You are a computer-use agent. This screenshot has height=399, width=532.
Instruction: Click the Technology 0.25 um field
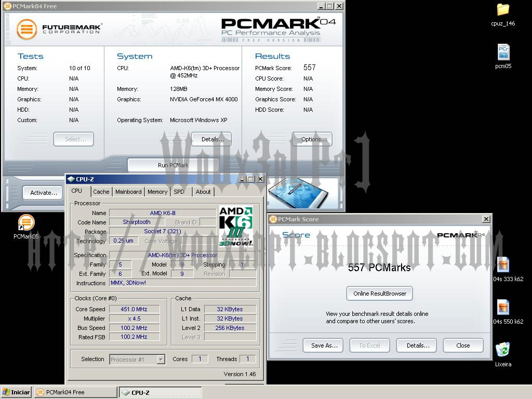point(124,241)
